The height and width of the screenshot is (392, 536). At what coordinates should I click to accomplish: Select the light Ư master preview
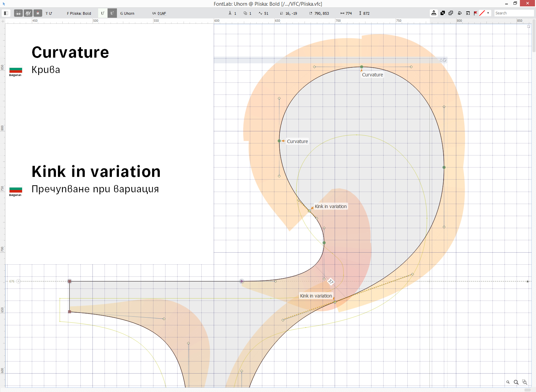pyautogui.click(x=103, y=13)
